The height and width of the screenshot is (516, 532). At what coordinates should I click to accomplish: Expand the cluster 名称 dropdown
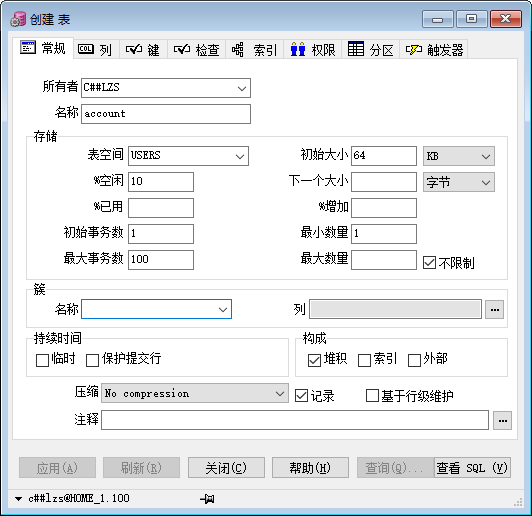(x=223, y=309)
